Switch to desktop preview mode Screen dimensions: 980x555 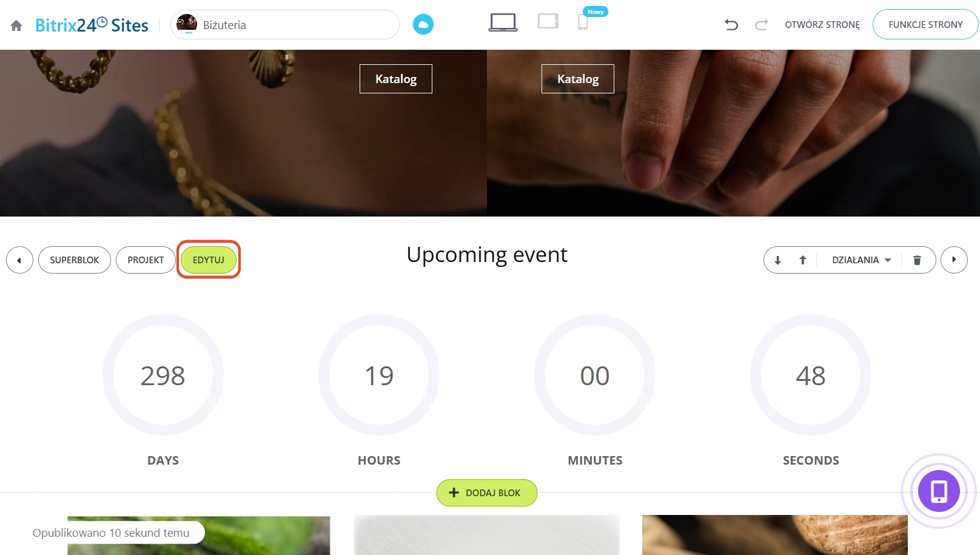[x=503, y=22]
